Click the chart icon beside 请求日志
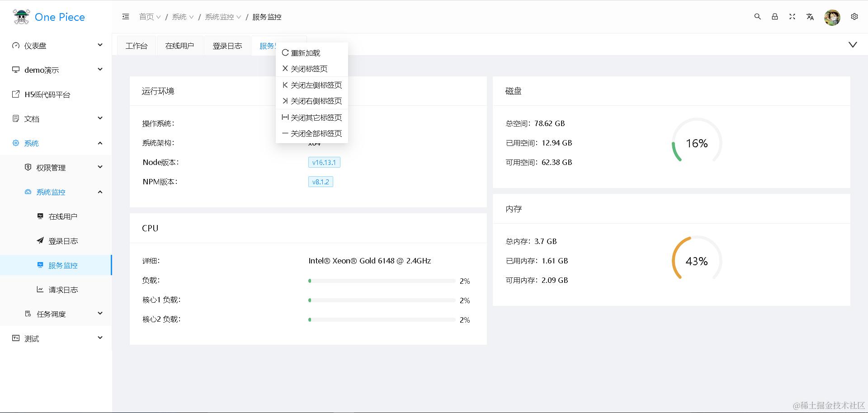The height and width of the screenshot is (413, 868). 40,289
